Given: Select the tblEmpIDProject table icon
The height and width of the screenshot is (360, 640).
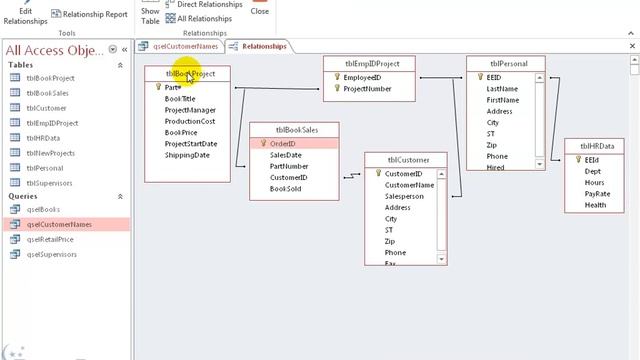Looking at the screenshot, I should pyautogui.click(x=15, y=122).
